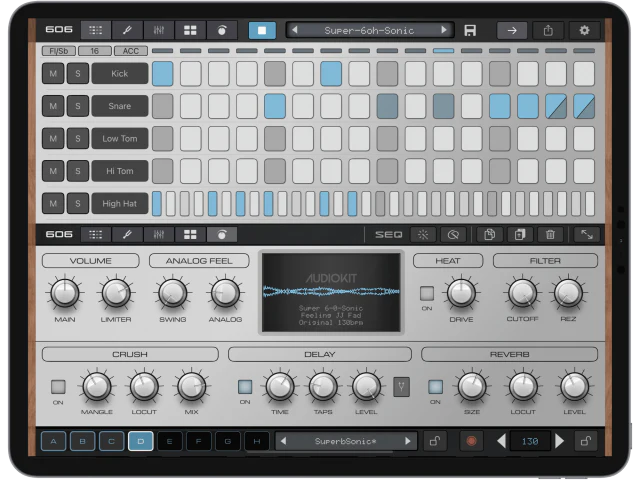Screen dimensions: 640x480
Task: Toggle first step of Low Tom row
Action: [x=162, y=138]
